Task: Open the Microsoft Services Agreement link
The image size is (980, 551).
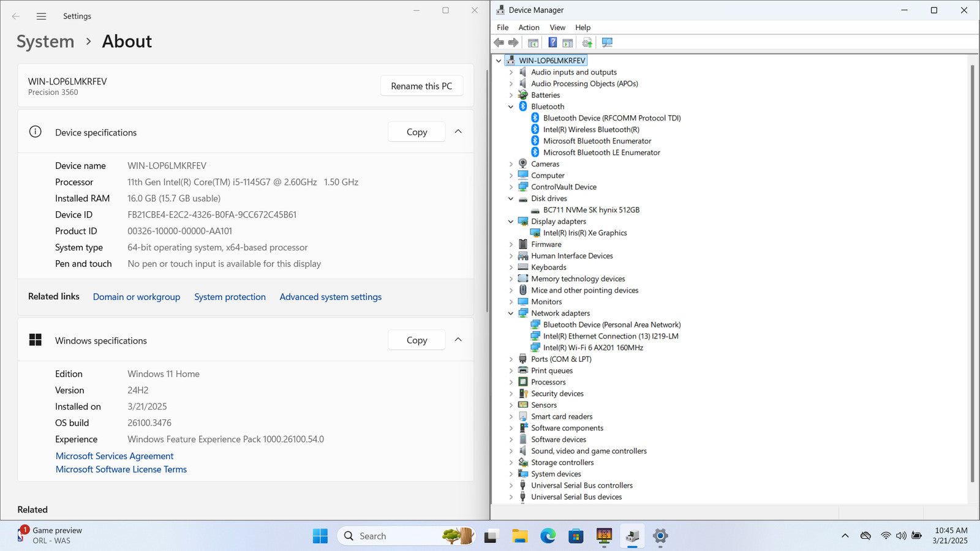Action: [x=115, y=456]
